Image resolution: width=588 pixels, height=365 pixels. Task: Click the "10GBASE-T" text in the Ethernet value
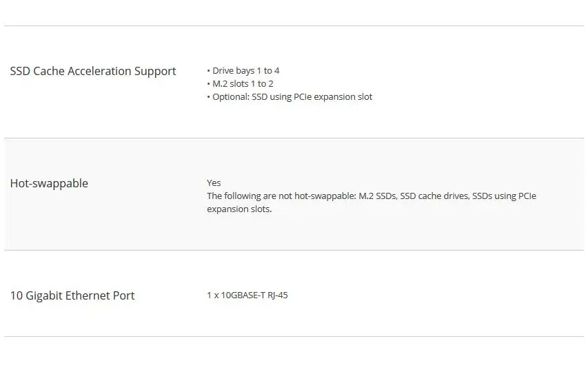point(243,295)
